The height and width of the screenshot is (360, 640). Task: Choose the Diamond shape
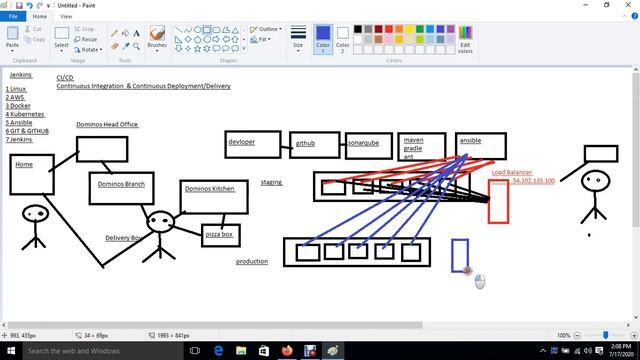188,40
